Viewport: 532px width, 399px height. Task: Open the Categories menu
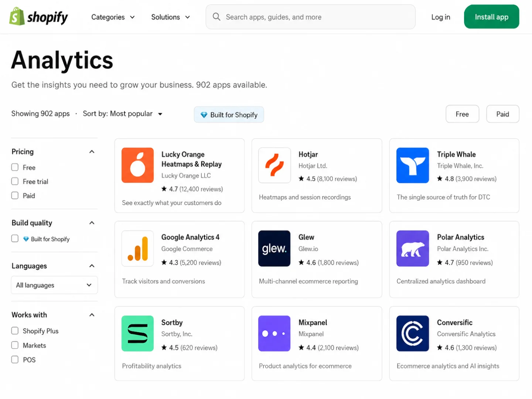point(113,17)
